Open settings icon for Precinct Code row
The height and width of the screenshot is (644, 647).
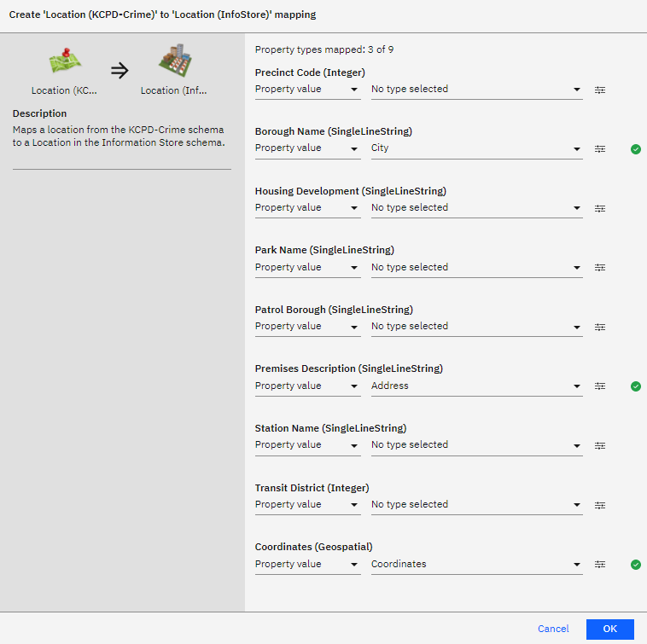click(600, 90)
